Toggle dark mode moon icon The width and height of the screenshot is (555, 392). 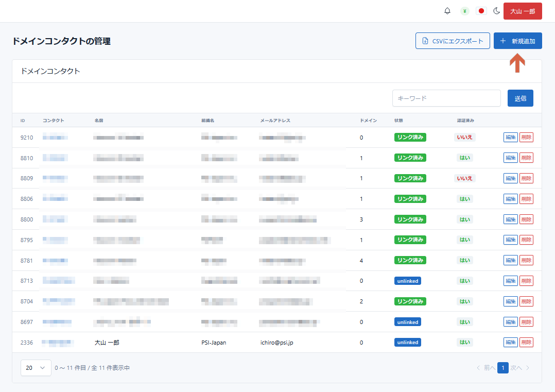point(497,11)
